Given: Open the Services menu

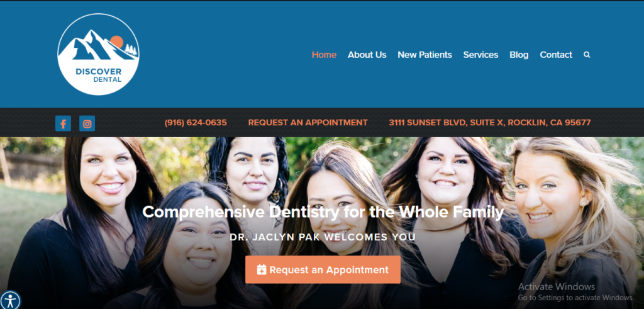Looking at the screenshot, I should tap(480, 55).
